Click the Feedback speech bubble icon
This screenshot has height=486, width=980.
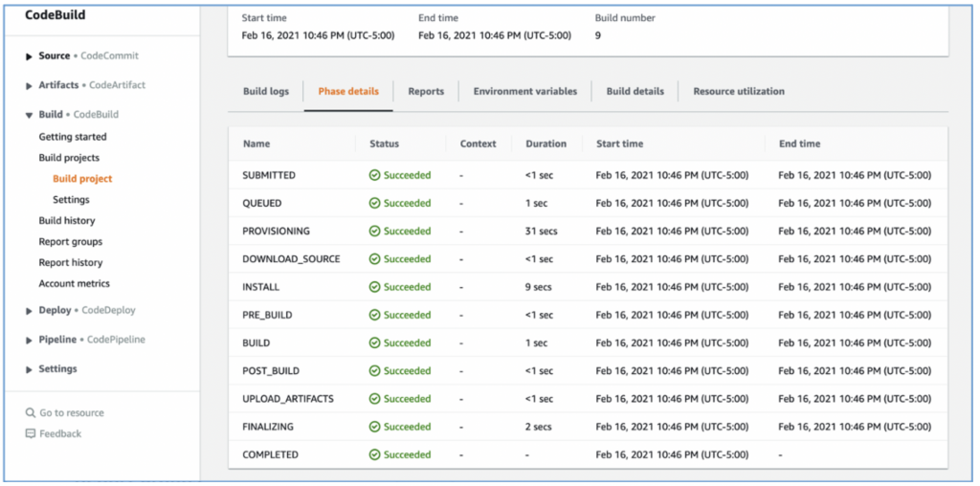pos(30,433)
